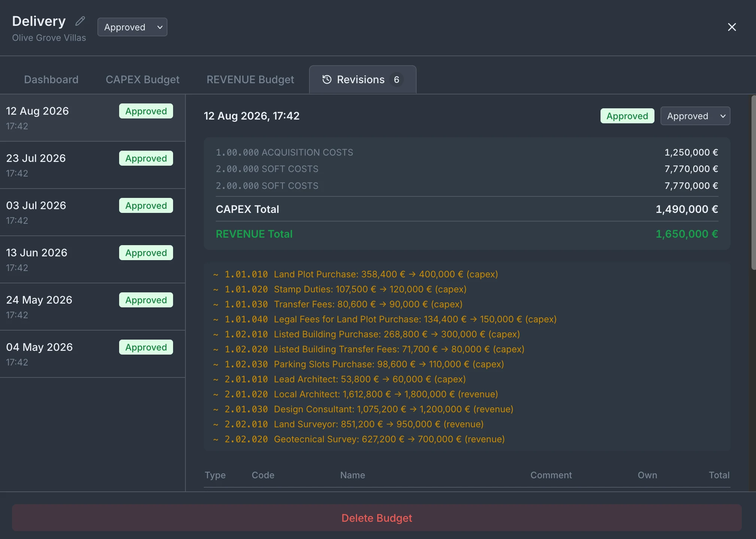Click the ACQUISITION COSTS summary row

467,152
